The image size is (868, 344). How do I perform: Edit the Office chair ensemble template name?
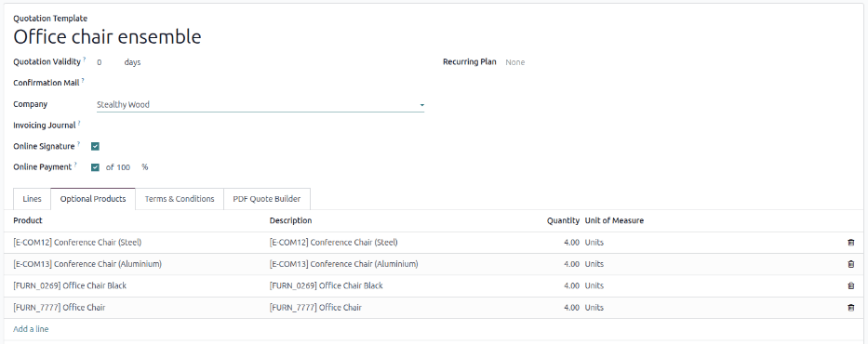click(107, 37)
